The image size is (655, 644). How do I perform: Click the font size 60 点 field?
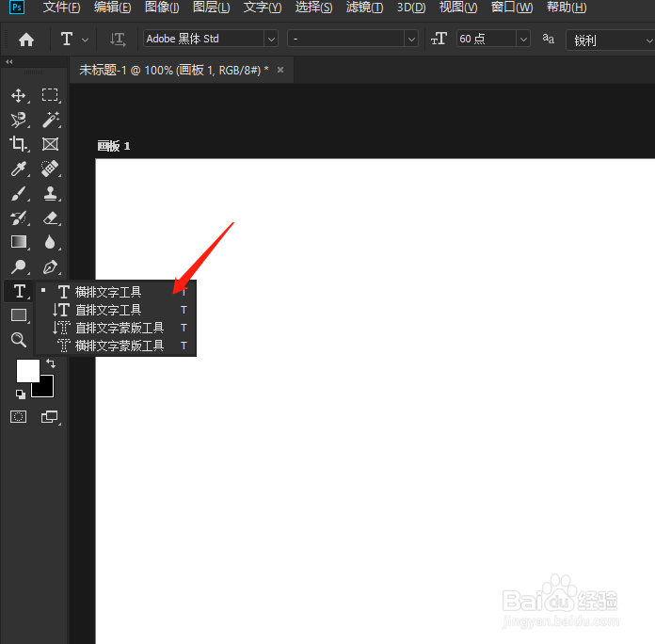coord(487,39)
